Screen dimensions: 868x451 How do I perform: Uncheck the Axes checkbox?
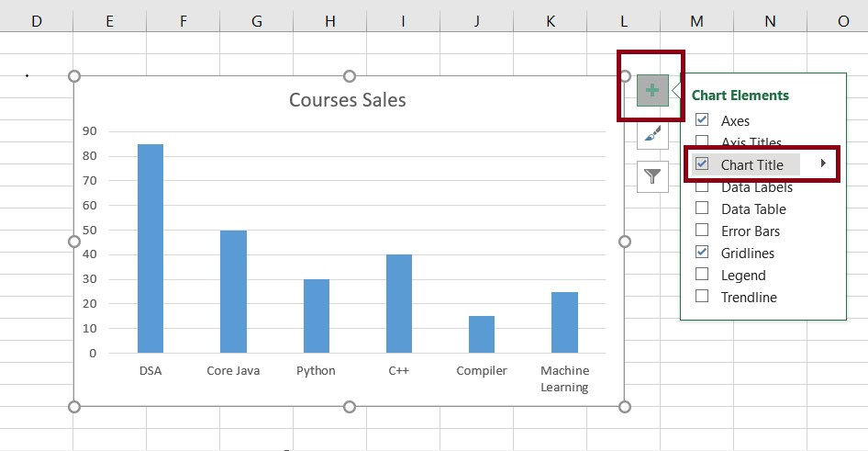pyautogui.click(x=702, y=120)
